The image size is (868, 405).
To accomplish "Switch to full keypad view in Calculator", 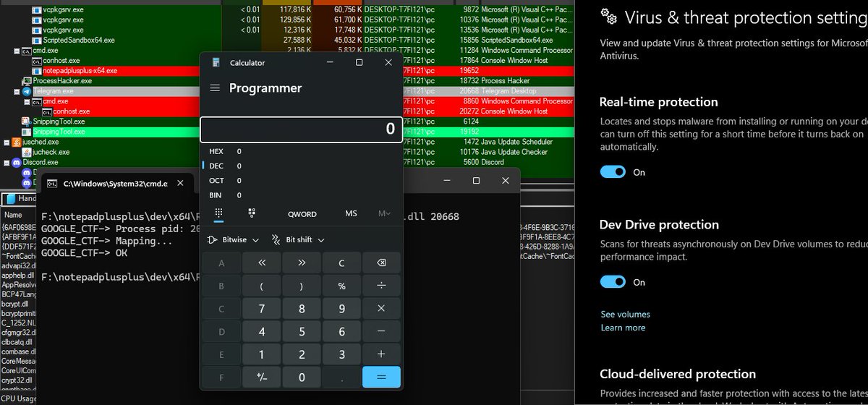I will click(218, 213).
